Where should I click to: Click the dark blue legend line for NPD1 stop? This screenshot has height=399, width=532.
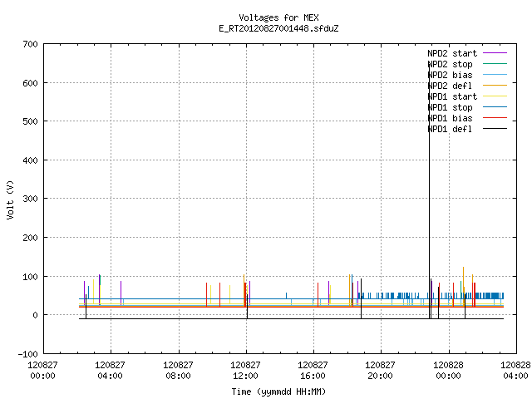(x=495, y=107)
